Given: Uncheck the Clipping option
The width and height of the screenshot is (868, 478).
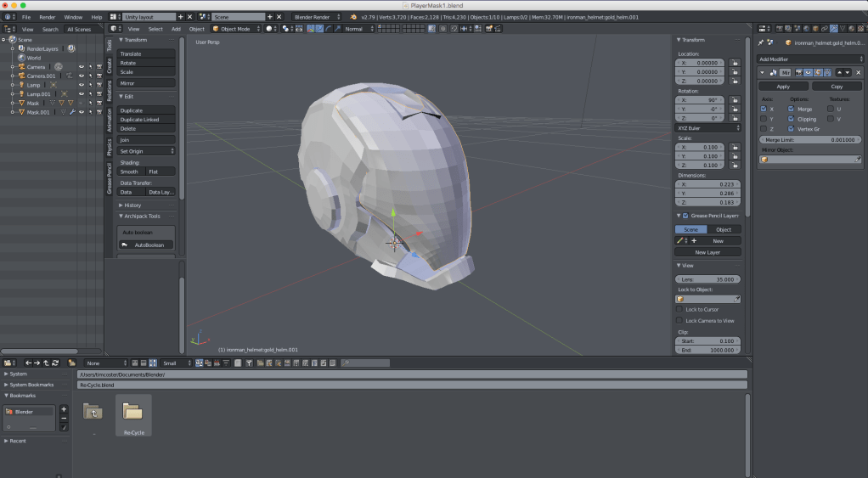Looking at the screenshot, I should (x=791, y=119).
